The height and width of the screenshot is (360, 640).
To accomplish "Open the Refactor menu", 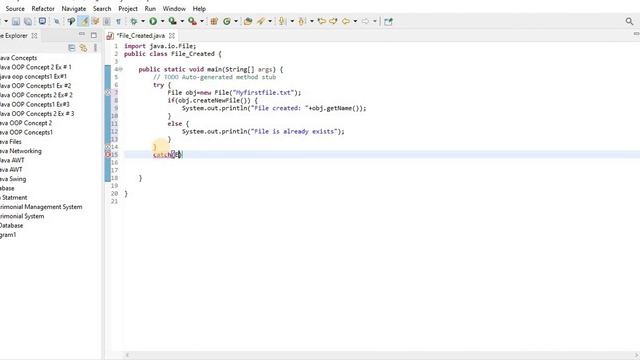I will tap(43, 9).
